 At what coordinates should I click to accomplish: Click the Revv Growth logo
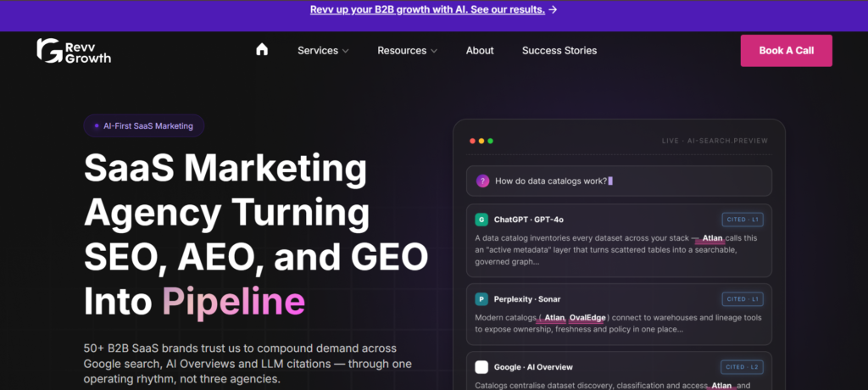click(74, 50)
